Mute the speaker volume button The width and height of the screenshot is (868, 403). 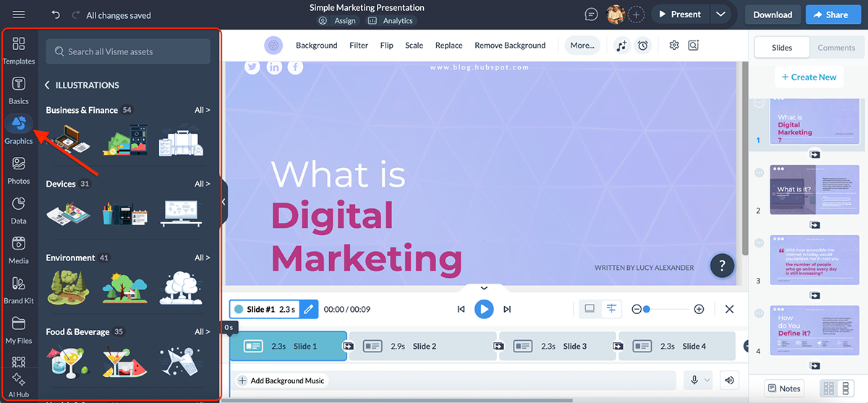click(x=729, y=381)
